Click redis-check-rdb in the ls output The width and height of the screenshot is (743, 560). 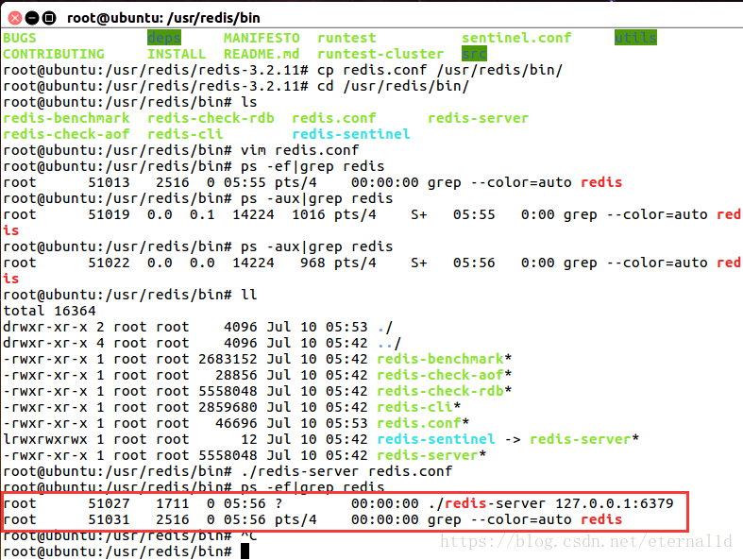211,118
